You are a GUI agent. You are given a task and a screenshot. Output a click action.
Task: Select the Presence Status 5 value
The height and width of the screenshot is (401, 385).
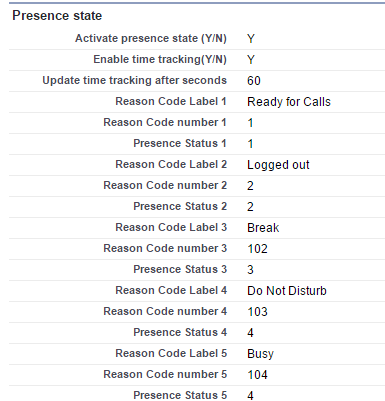(x=250, y=396)
